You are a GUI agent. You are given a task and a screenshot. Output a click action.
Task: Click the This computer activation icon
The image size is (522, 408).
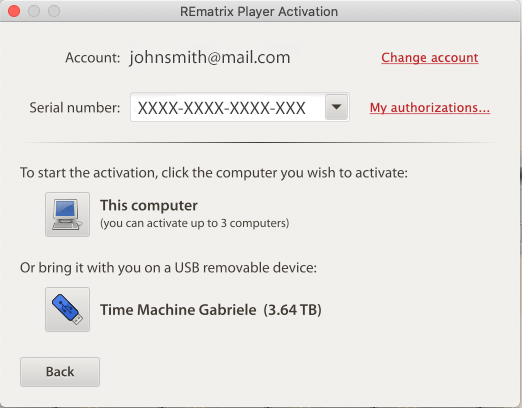click(67, 214)
